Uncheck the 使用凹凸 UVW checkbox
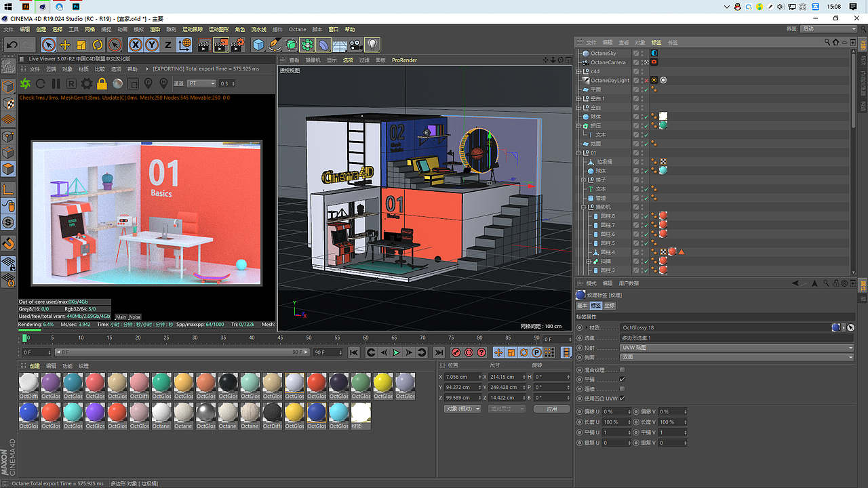This screenshot has height=488, width=868. [622, 398]
